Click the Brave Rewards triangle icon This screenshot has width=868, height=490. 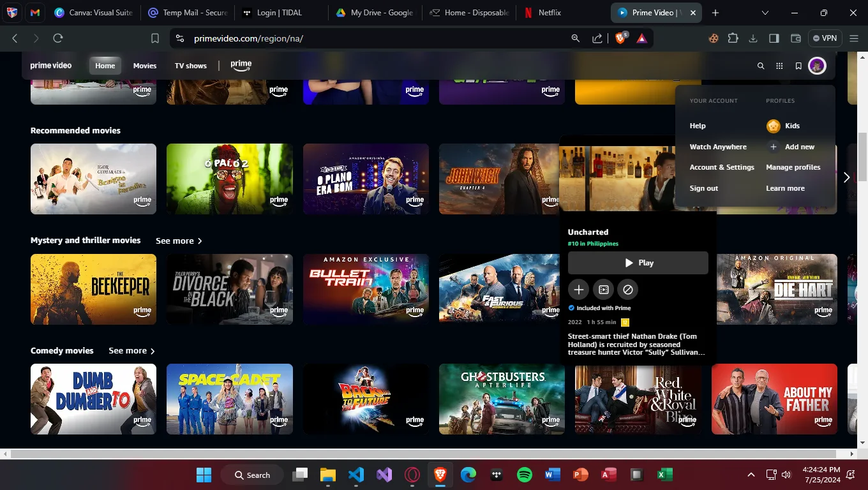(641, 38)
